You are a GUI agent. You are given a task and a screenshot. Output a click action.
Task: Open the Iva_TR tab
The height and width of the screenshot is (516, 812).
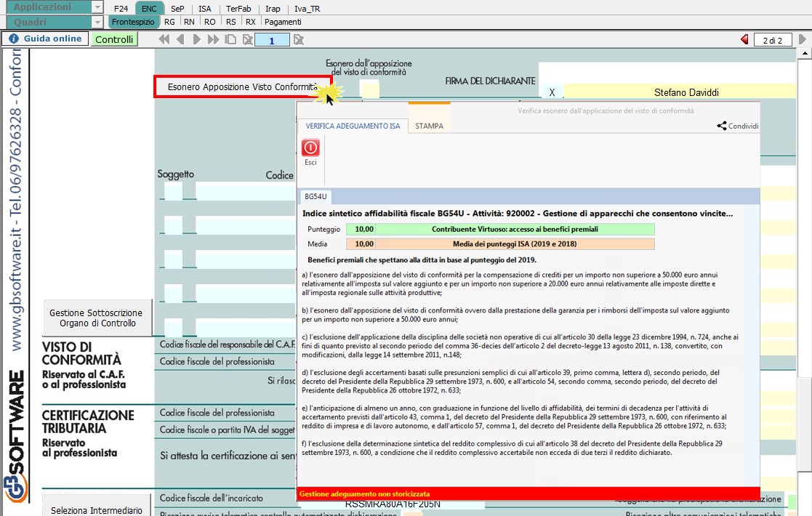click(307, 8)
